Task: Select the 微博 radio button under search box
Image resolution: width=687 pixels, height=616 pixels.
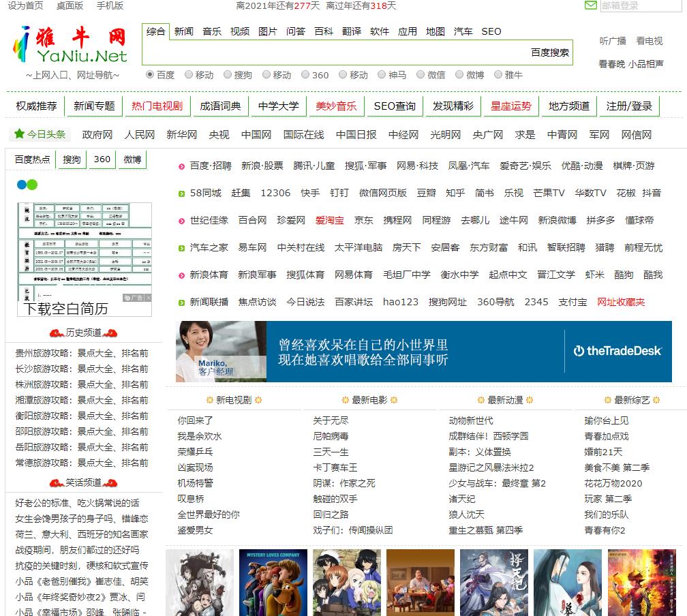Action: click(459, 74)
